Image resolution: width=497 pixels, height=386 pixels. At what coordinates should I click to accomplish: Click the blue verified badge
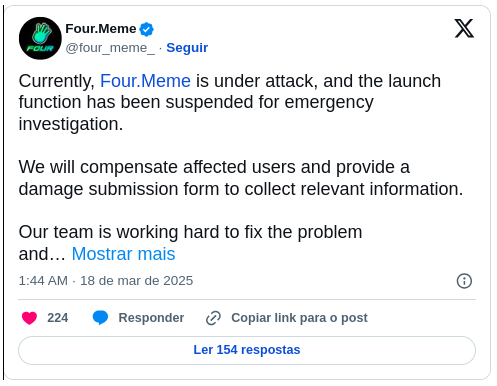(146, 29)
